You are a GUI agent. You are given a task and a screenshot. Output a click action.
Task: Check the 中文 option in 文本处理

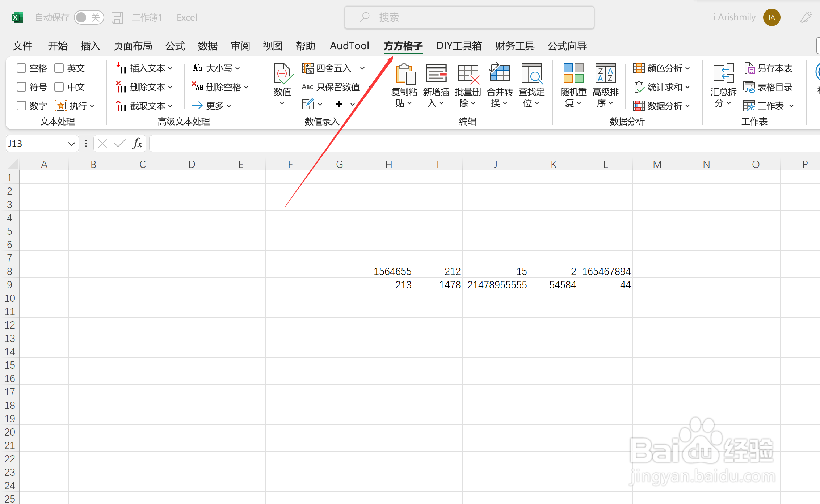(x=59, y=87)
